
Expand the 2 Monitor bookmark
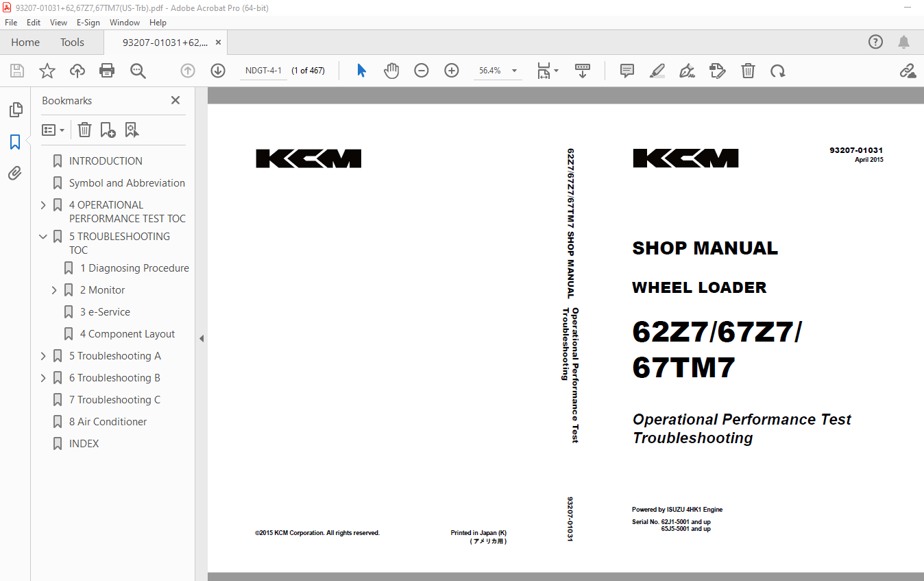(54, 290)
